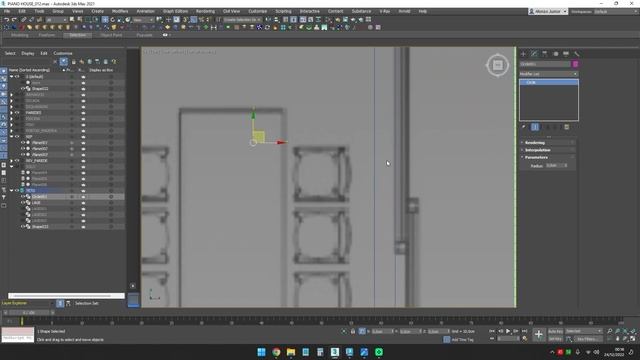The image size is (640, 360).
Task: Open the File menu
Action: pos(7,11)
